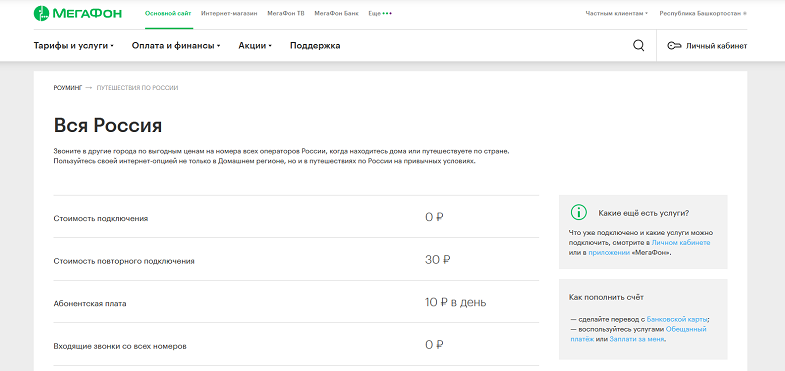Open the Ещё three-dots menu
785x371 pixels.
[380, 14]
